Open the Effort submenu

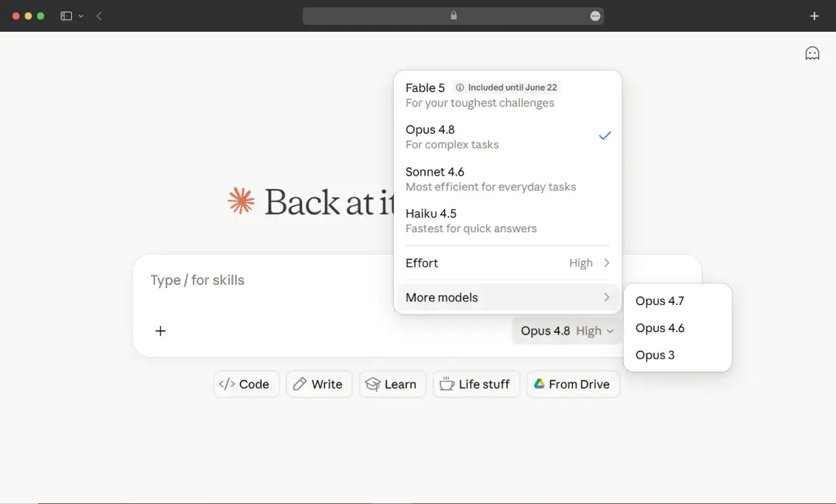click(x=508, y=263)
